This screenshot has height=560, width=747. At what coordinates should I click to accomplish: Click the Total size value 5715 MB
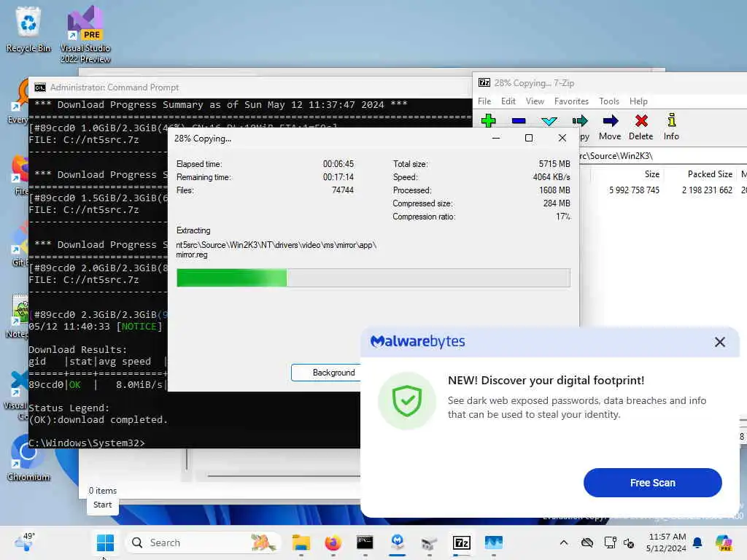554,164
